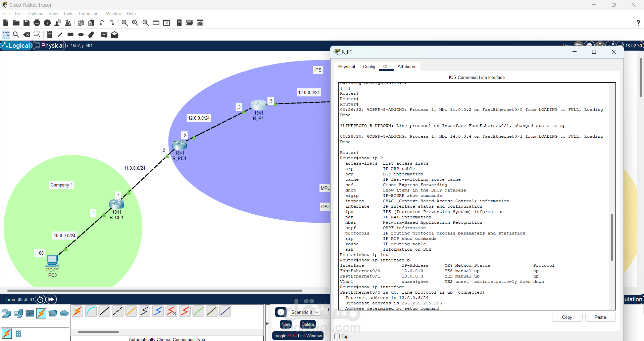Zoom out of the workspace
This screenshot has width=644, height=341.
(x=146, y=23)
